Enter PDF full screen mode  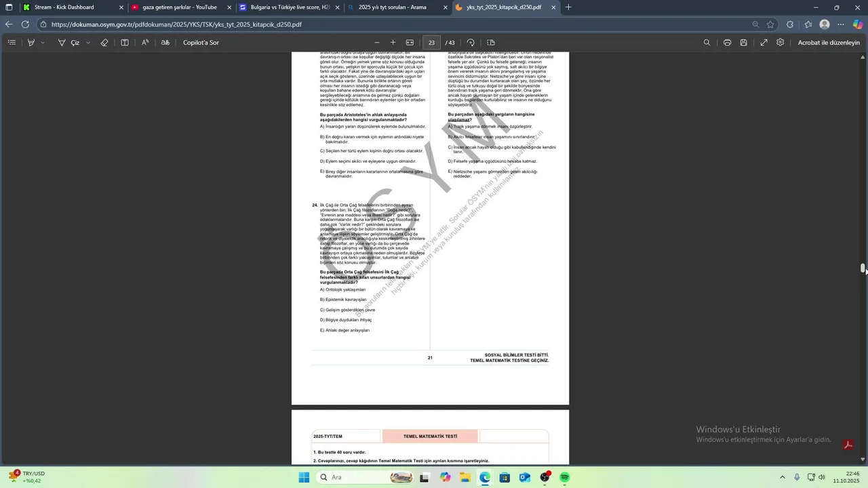coord(764,43)
